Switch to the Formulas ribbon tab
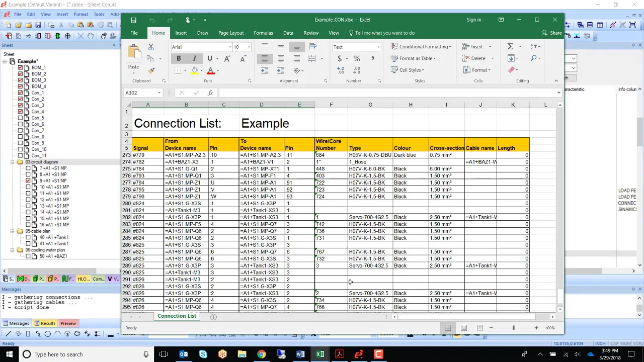Screen dimensions: 644x362 point(263,33)
